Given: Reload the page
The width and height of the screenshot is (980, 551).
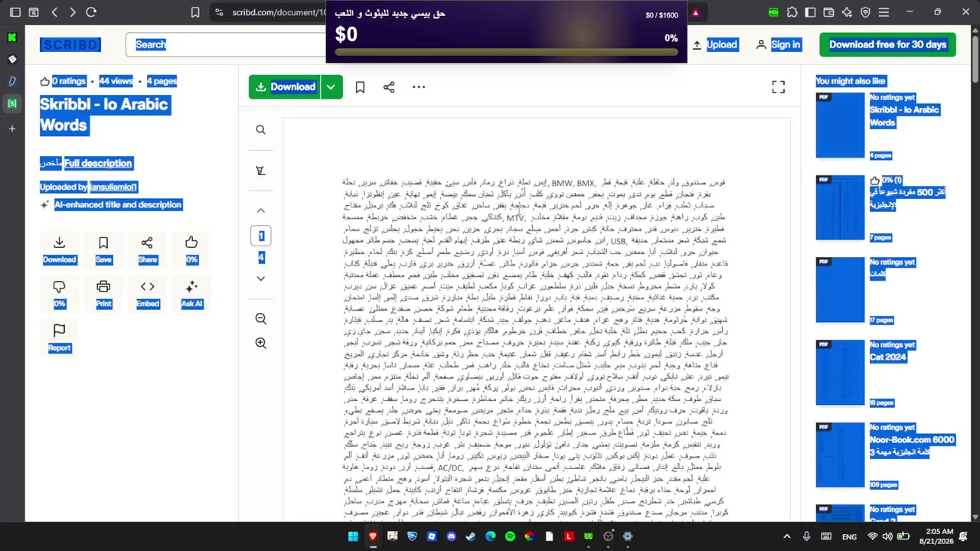Looking at the screenshot, I should click(91, 12).
